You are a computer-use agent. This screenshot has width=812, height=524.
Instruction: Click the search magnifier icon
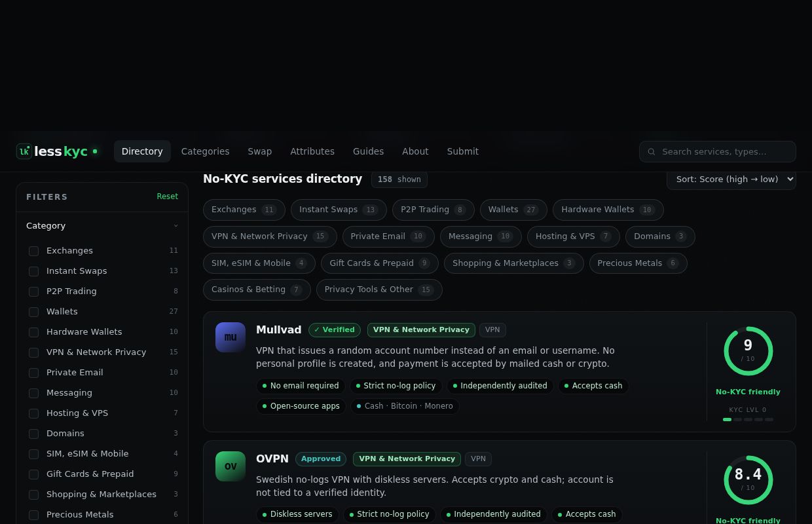tap(652, 152)
